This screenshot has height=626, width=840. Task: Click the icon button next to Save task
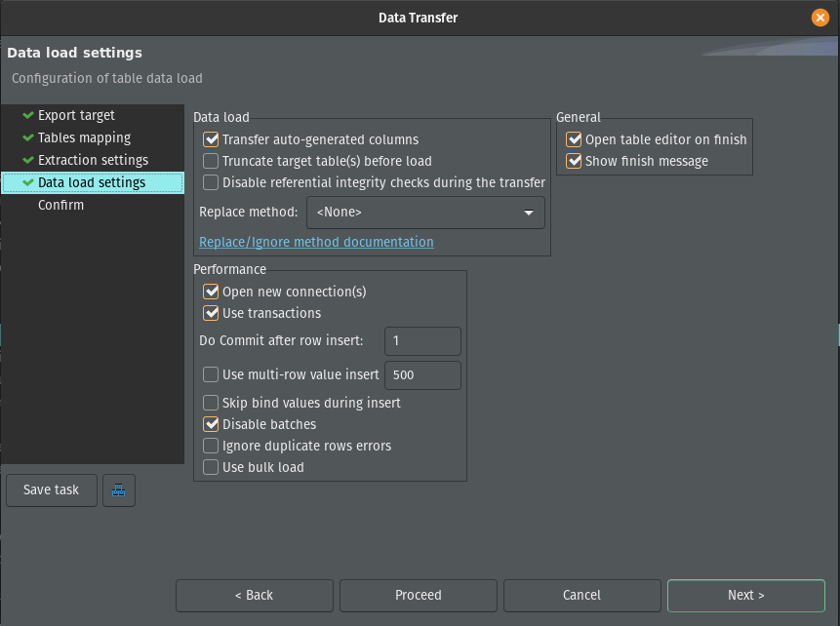119,490
